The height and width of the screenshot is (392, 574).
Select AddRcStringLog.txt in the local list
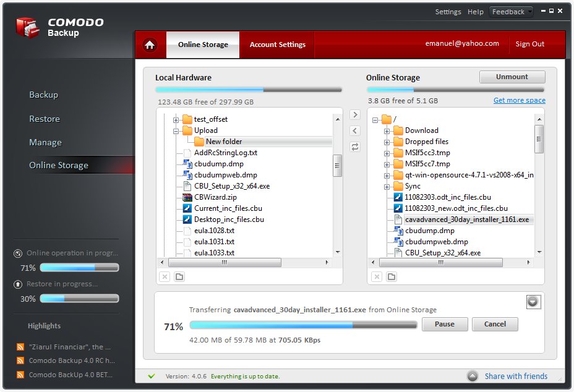(x=226, y=153)
